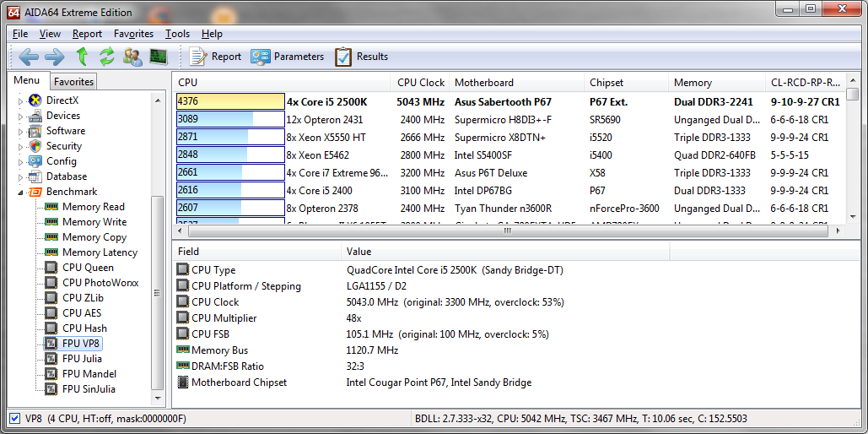Screen dimensions: 868x434
Task: Sort by CPU Clock column header
Action: (x=421, y=83)
